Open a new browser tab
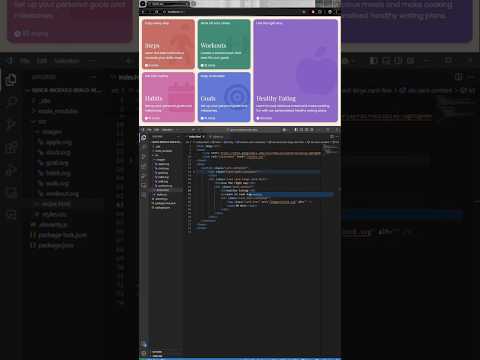The image size is (480, 360). click(194, 4)
